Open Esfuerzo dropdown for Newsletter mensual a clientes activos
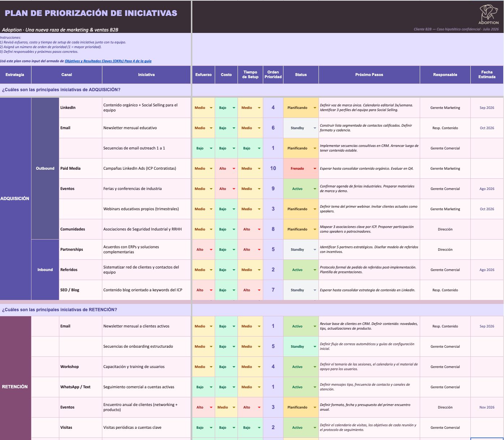Viewport: 504px width, 440px height. 211,326
